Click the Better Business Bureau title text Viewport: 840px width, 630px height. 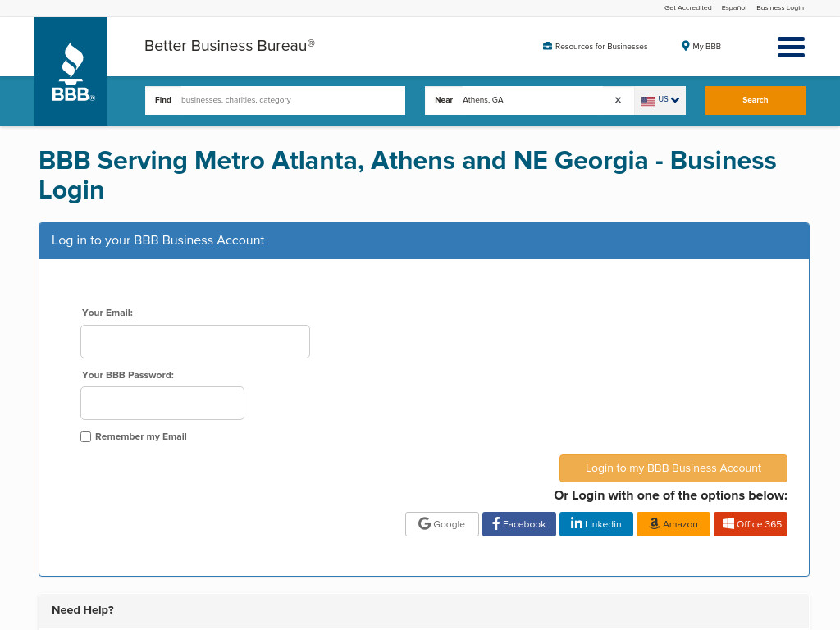click(230, 46)
